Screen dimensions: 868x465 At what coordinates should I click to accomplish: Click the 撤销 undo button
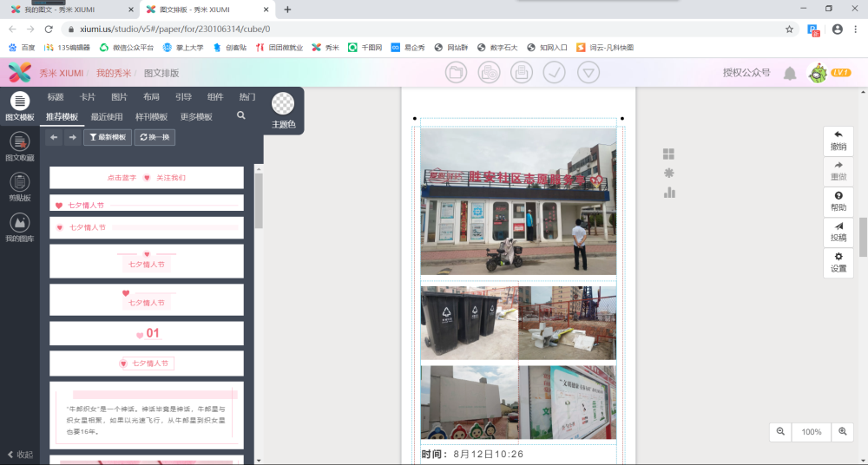point(838,141)
